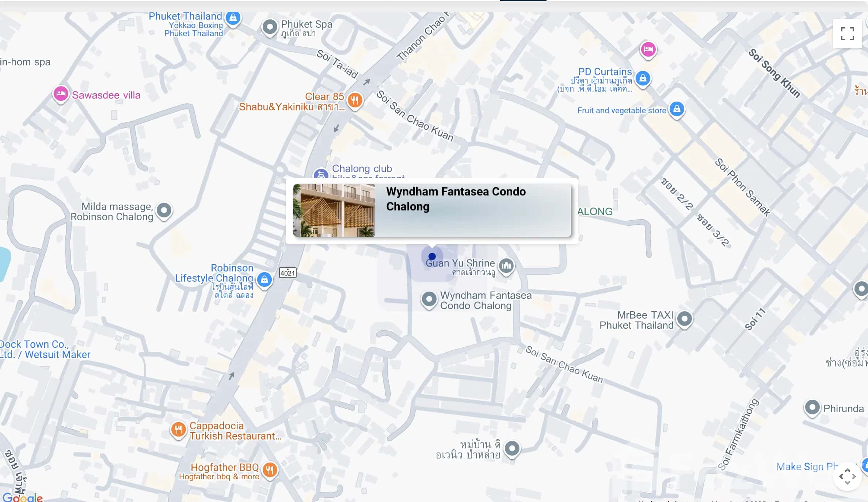Click Robinson Lifestyle Chalong shopping pin
868x502 pixels.
(264, 280)
